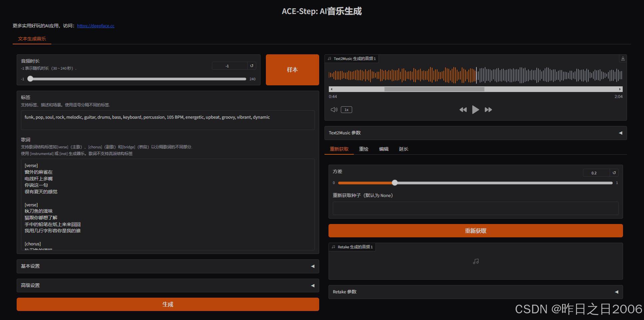Screen dimensions: 644x320
Task: Focus the audio duration number field
Action: click(229, 66)
